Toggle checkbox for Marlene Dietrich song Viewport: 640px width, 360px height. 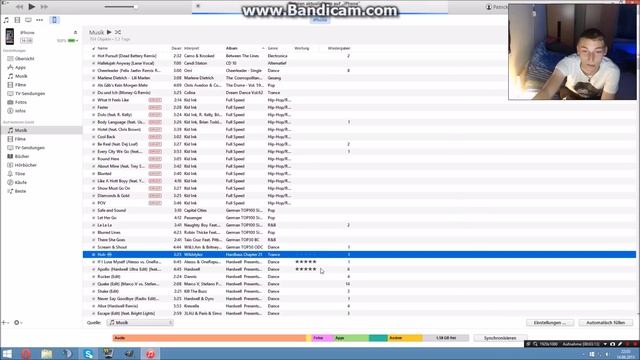[93, 78]
